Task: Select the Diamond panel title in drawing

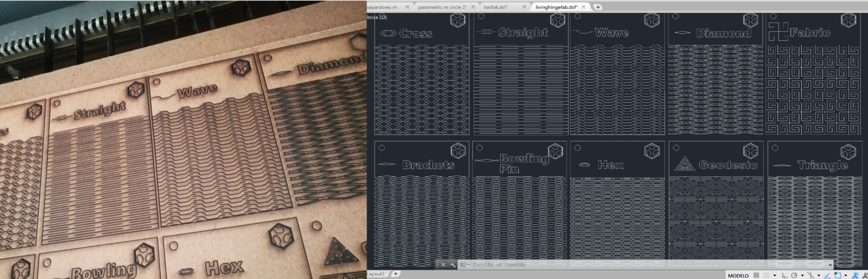Action: (x=723, y=34)
